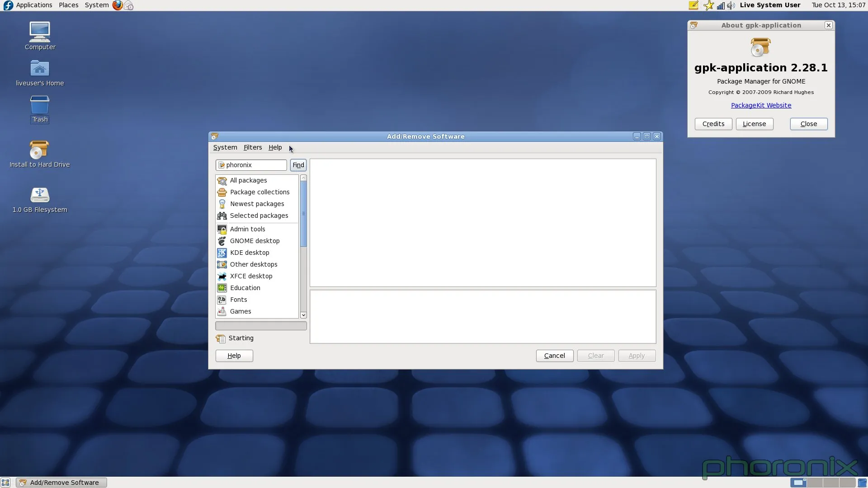Click the Fedora Applications menu logo
Screen dimensions: 868x488
(8, 5)
